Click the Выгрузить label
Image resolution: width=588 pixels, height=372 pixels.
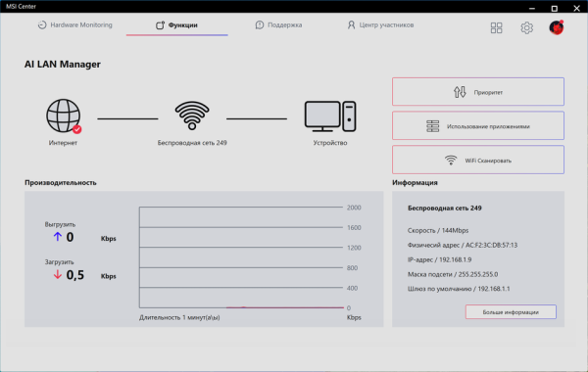coord(60,224)
